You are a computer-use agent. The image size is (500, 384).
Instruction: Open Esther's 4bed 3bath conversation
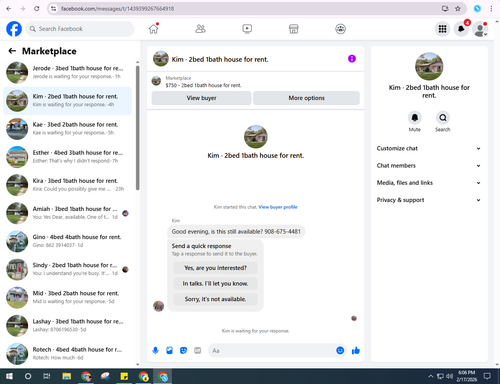point(67,157)
